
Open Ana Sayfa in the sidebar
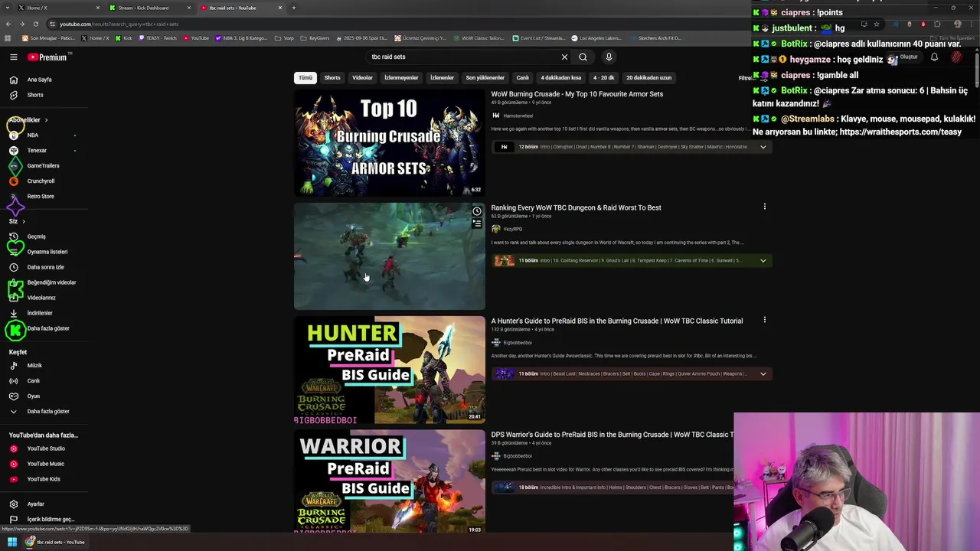(x=40, y=80)
